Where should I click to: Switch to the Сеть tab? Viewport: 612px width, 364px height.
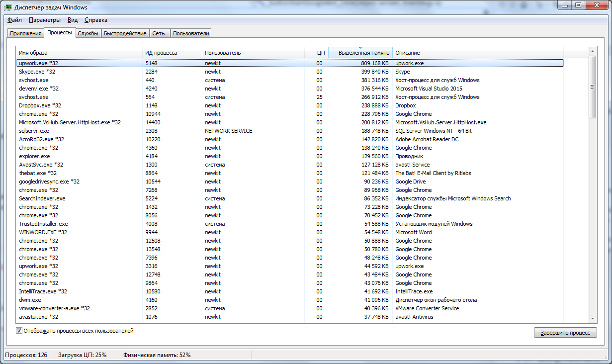(x=159, y=33)
